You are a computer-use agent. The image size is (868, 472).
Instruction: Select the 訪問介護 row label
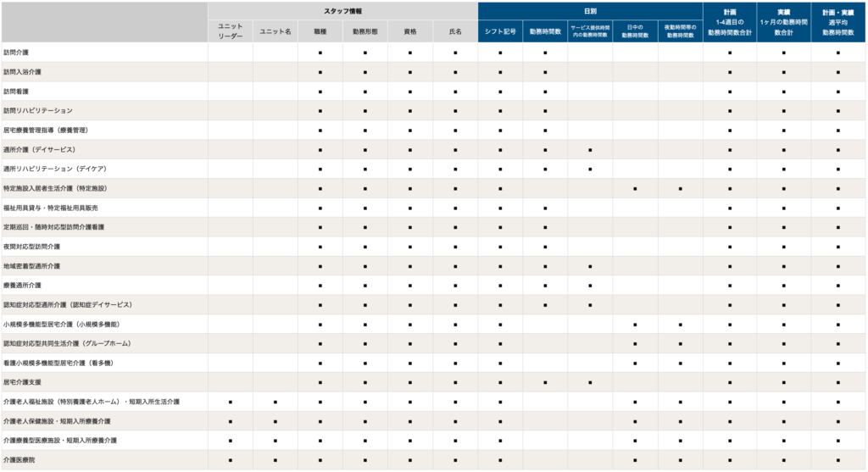16,53
